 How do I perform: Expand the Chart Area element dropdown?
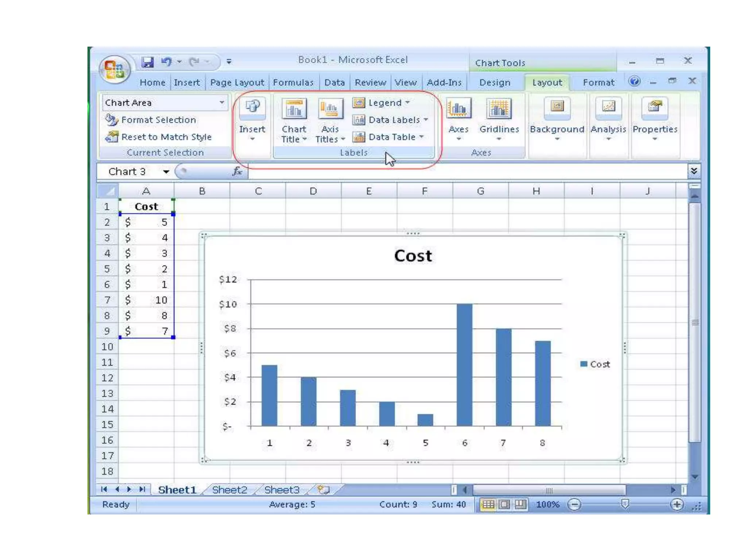coord(221,102)
